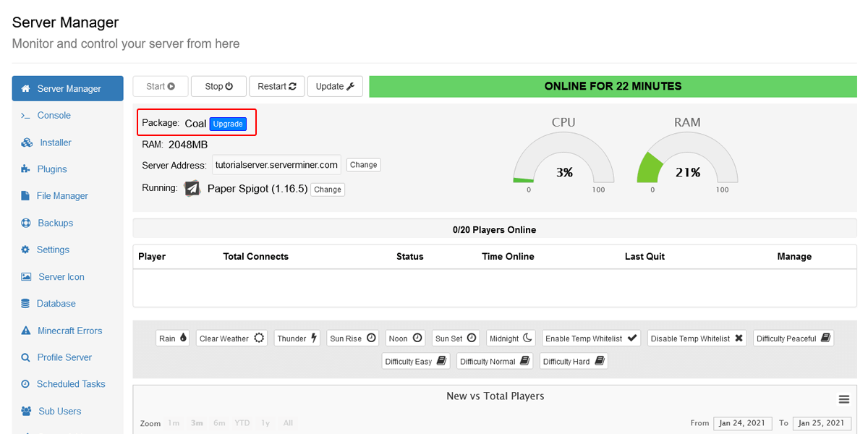Set weather to Rain
Image resolution: width=868 pixels, height=434 pixels.
[x=173, y=338]
